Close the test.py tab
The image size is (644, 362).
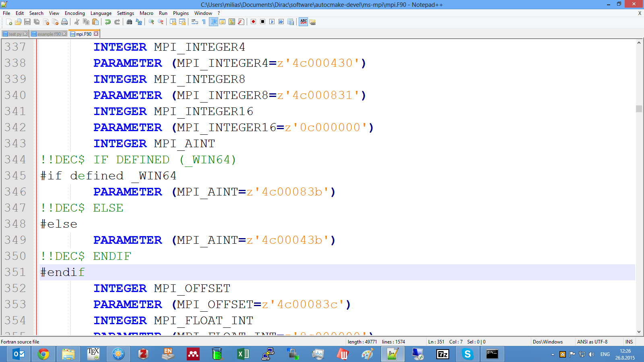[25, 34]
